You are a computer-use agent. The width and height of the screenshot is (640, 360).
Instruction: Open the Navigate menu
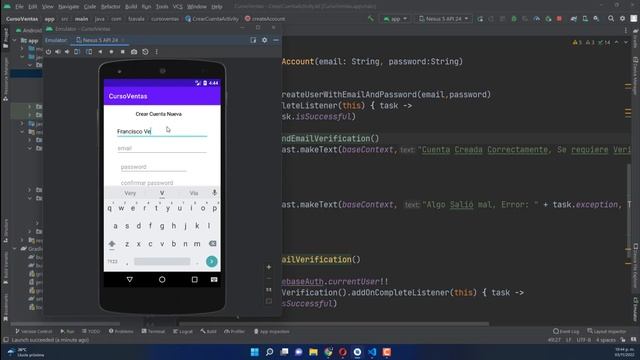coord(69,7)
